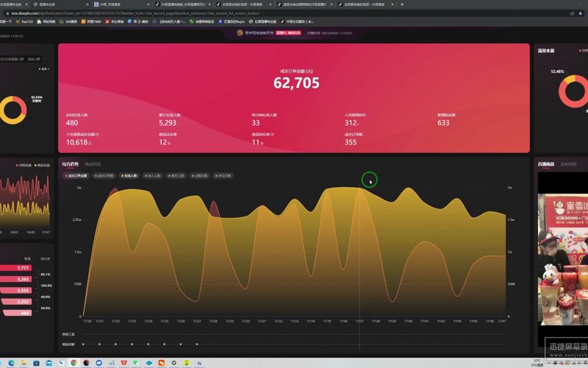Switch to the 商品列表 tab
Viewport: 588px width, 368px height.
coord(93,164)
